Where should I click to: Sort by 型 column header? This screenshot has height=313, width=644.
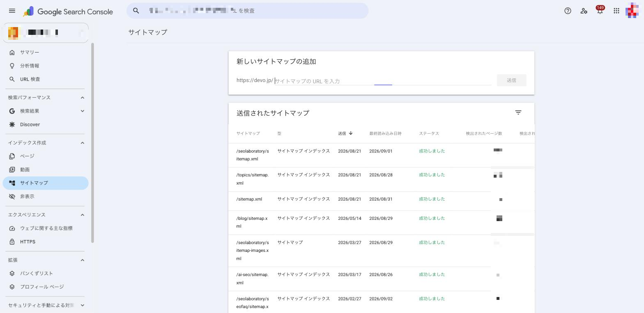tap(279, 133)
